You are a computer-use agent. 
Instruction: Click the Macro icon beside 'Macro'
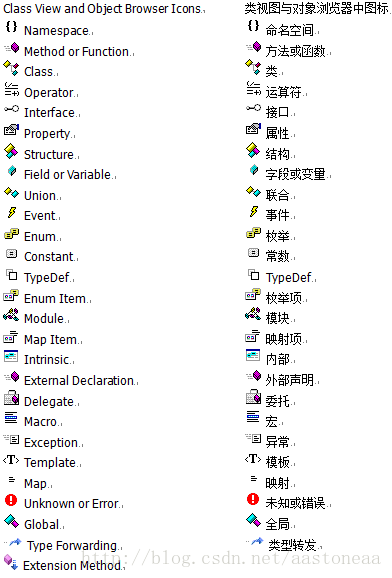(x=11, y=417)
